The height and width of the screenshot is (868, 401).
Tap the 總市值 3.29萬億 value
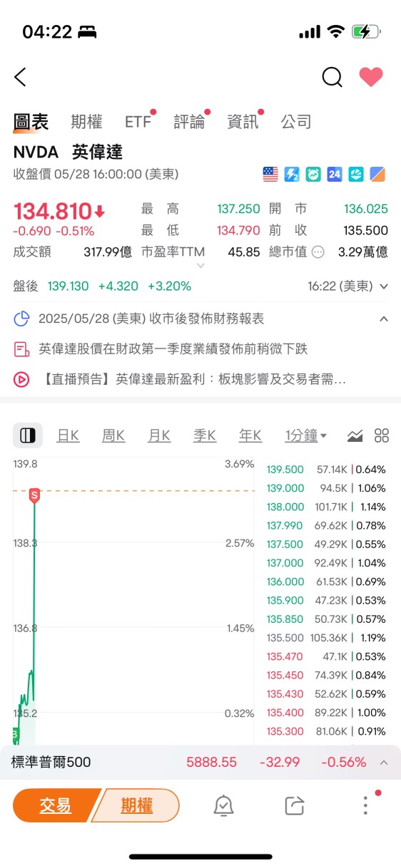(x=363, y=252)
